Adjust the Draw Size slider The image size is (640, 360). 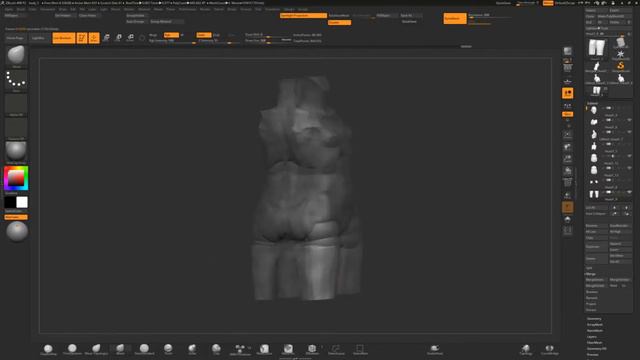coord(267,41)
